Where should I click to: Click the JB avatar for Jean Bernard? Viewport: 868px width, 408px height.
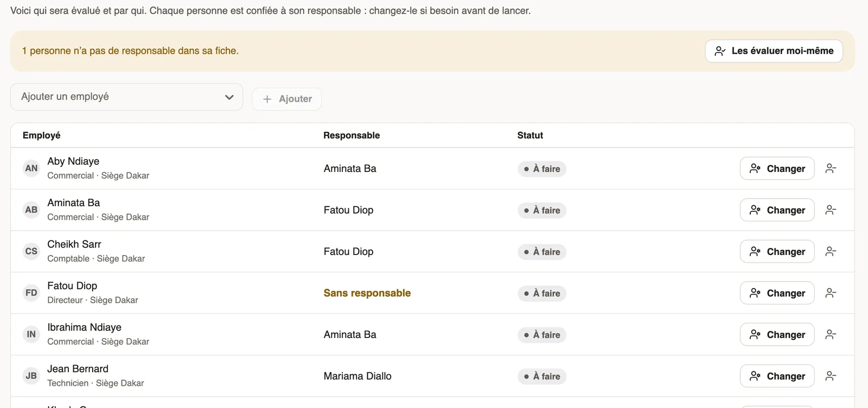click(x=31, y=376)
